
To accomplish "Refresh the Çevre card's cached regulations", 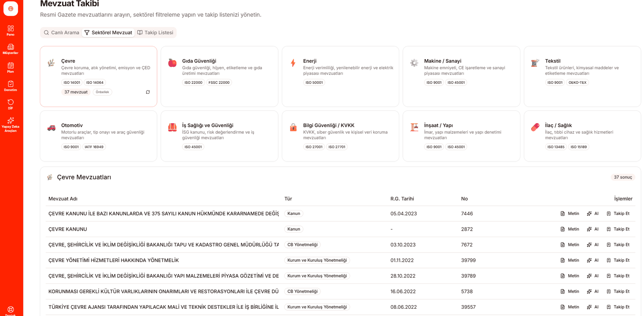I will tap(148, 92).
